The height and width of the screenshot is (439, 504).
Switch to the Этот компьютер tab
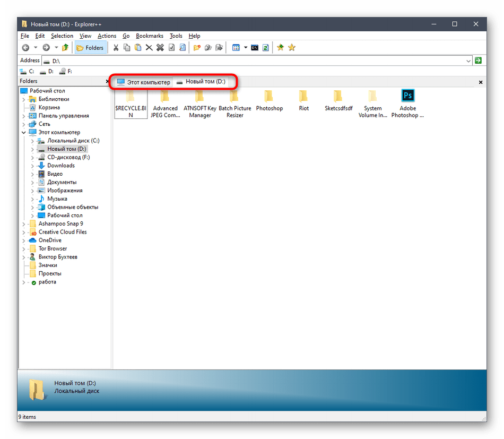[x=144, y=82]
